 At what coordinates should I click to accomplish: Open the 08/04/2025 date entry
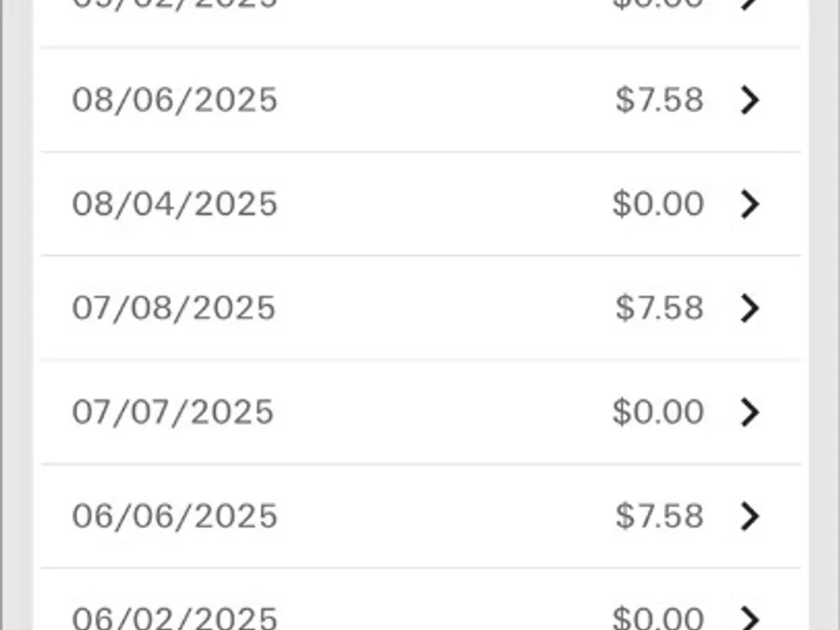coord(175,204)
